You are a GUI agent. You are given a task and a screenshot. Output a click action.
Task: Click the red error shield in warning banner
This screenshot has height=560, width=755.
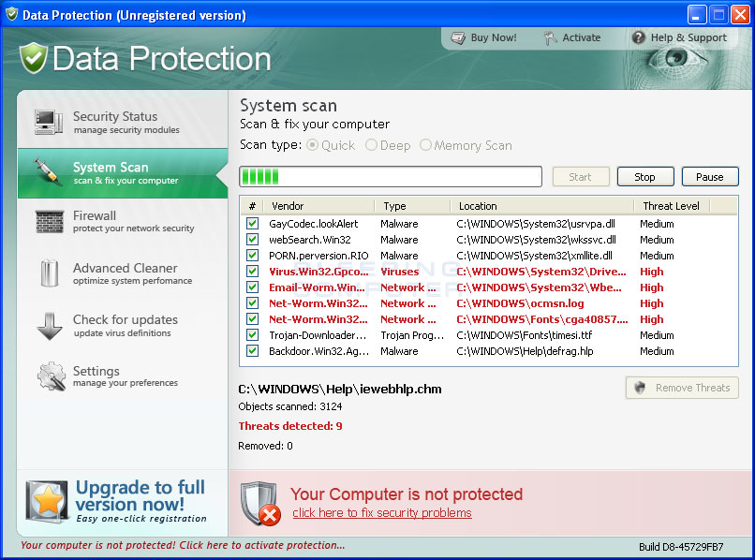pos(259,504)
